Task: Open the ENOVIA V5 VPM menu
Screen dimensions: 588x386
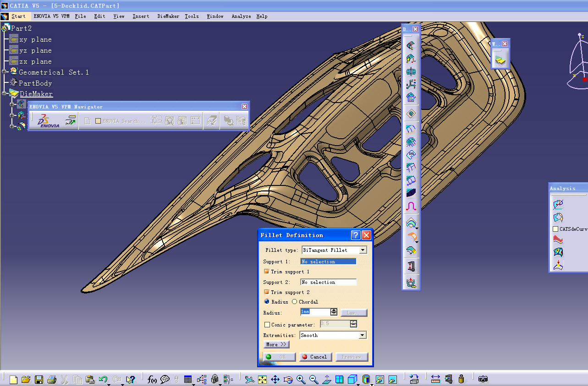Action: [51, 16]
